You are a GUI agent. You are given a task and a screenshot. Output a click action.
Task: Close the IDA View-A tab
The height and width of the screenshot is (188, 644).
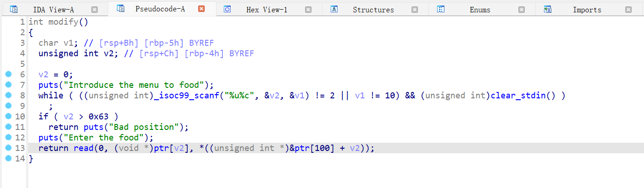tap(95, 10)
